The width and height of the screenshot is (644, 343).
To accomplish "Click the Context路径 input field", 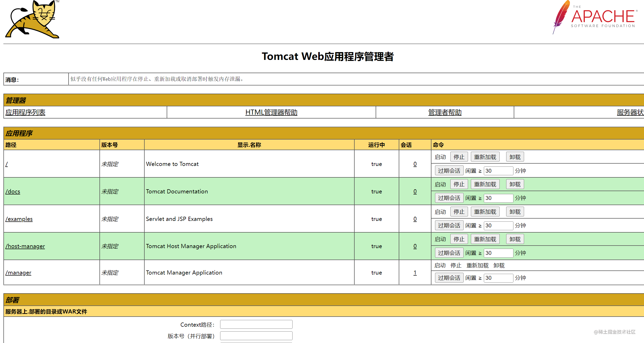I will [x=256, y=324].
